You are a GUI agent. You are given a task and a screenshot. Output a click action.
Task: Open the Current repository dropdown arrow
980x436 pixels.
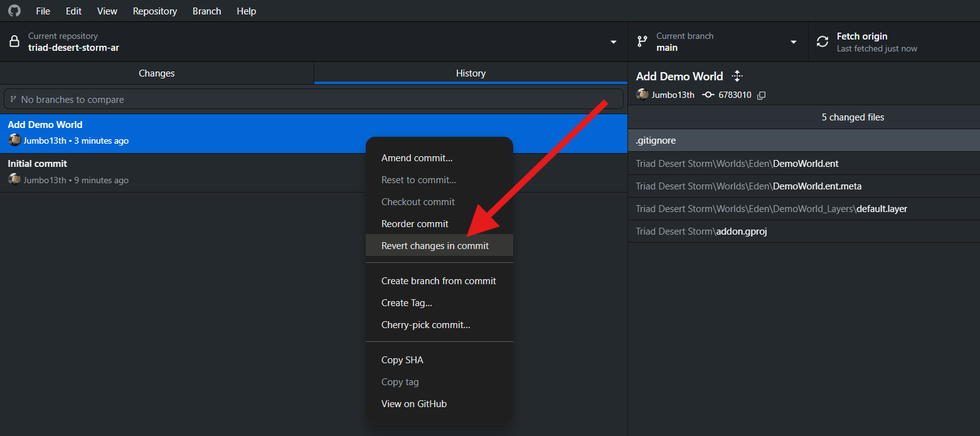pyautogui.click(x=613, y=42)
